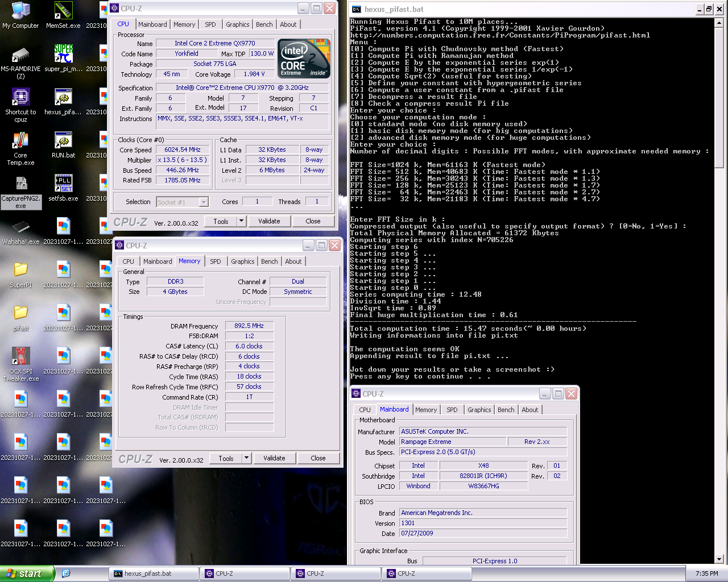Click the Level 2 cache 6 MBytes value
Viewport: 728px width, 582px height.
point(272,170)
